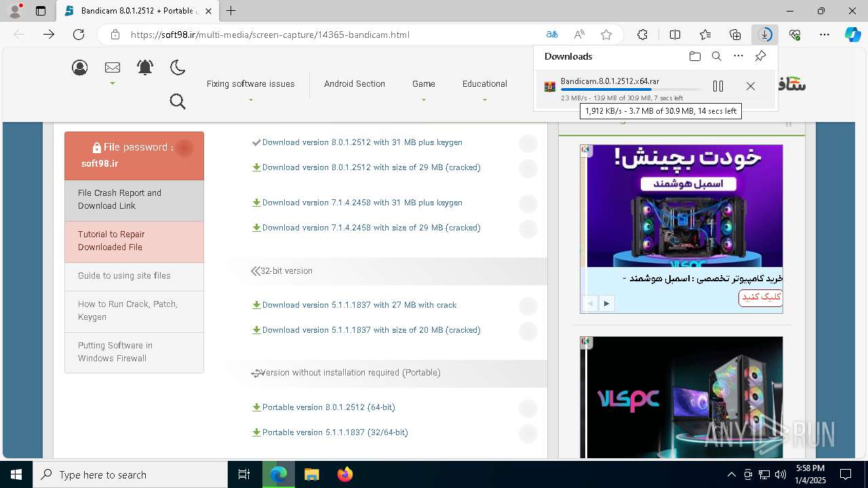The width and height of the screenshot is (868, 488).
Task: Open the Favorites list
Action: click(x=705, y=35)
